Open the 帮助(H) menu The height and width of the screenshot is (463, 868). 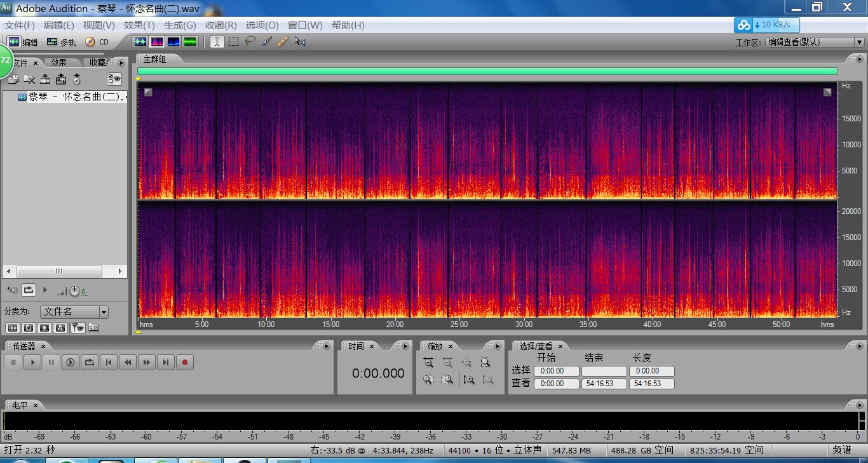click(x=348, y=25)
